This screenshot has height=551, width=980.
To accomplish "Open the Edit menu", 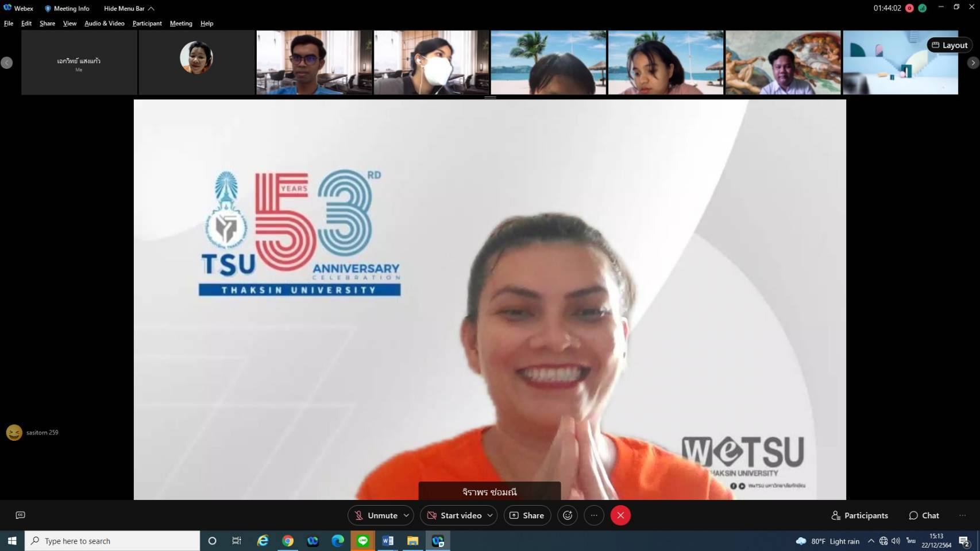I will pos(26,24).
